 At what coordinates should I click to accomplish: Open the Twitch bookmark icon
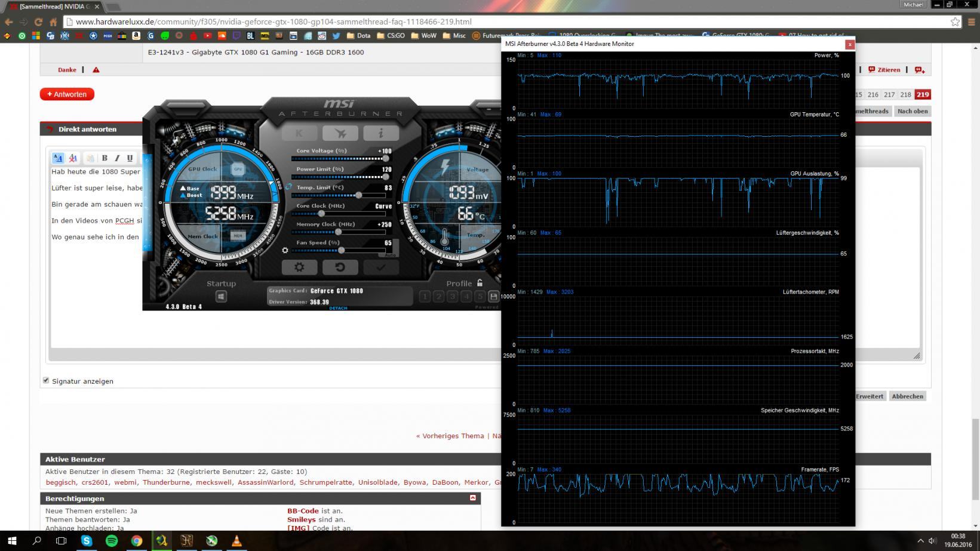click(236, 36)
